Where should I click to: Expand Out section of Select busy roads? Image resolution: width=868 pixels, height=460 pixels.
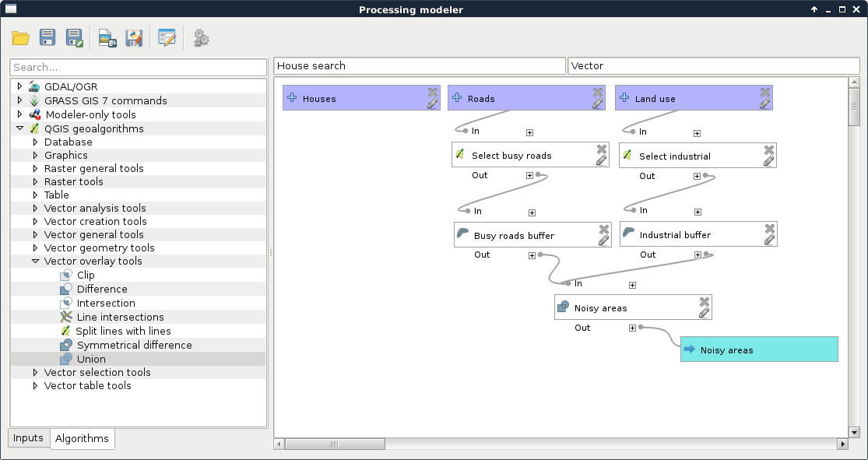(x=530, y=175)
